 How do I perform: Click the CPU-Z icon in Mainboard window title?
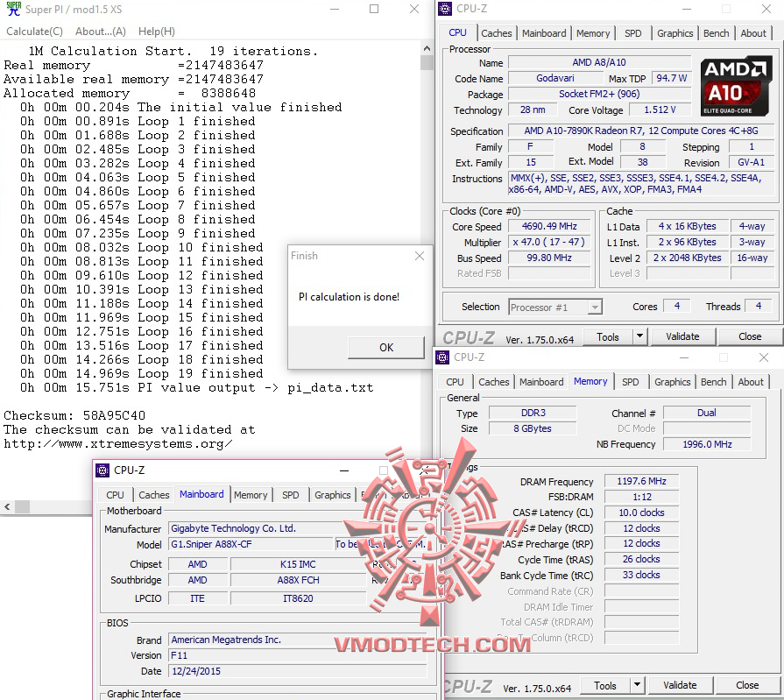point(102,470)
